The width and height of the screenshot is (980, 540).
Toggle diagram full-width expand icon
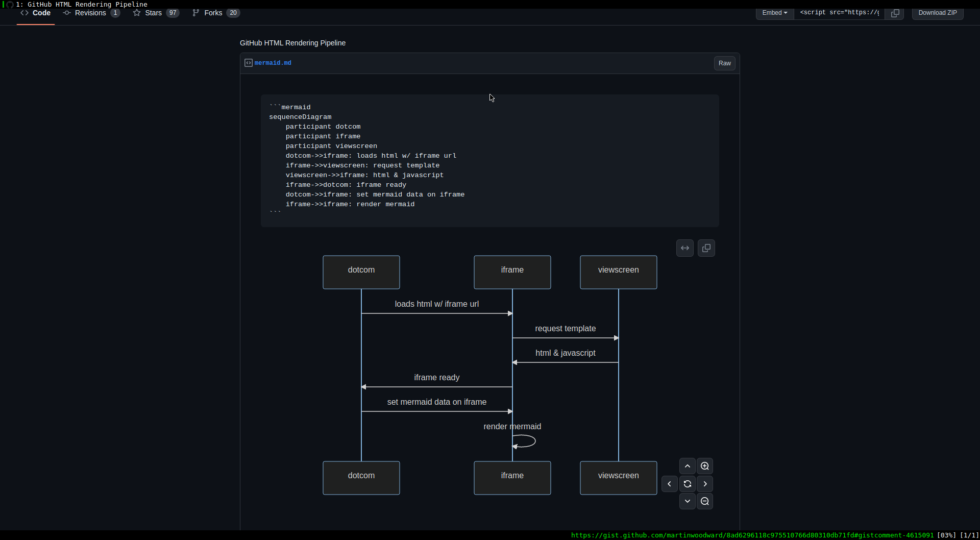click(685, 248)
